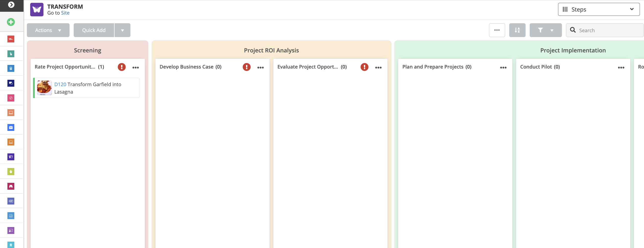
Task: Select the Transform Garfield into Lasagna card title
Action: pos(88,88)
